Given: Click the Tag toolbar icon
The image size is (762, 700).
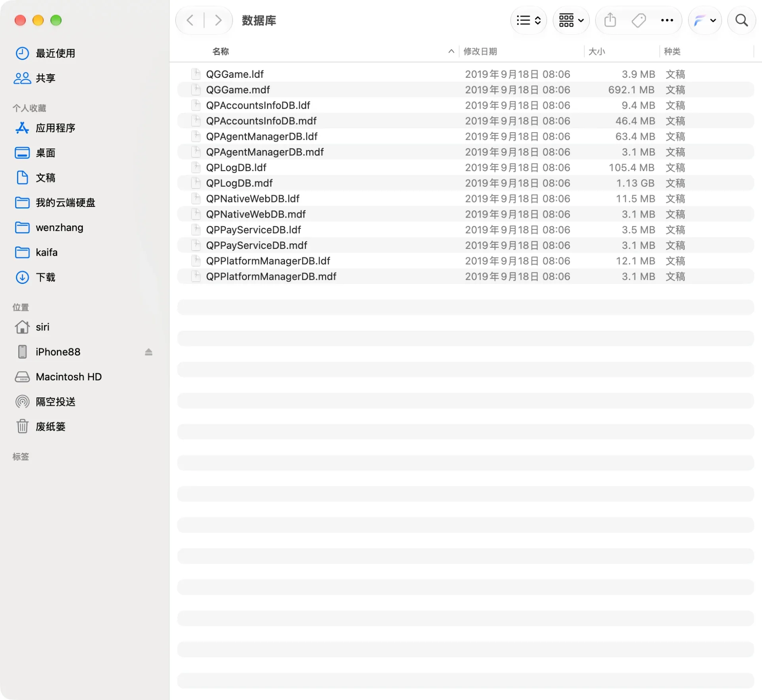Looking at the screenshot, I should coord(639,20).
